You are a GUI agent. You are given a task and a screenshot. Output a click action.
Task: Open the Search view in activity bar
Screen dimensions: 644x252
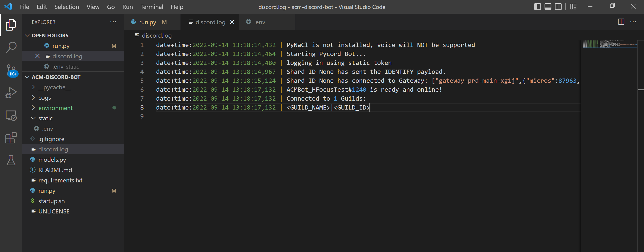pyautogui.click(x=11, y=47)
